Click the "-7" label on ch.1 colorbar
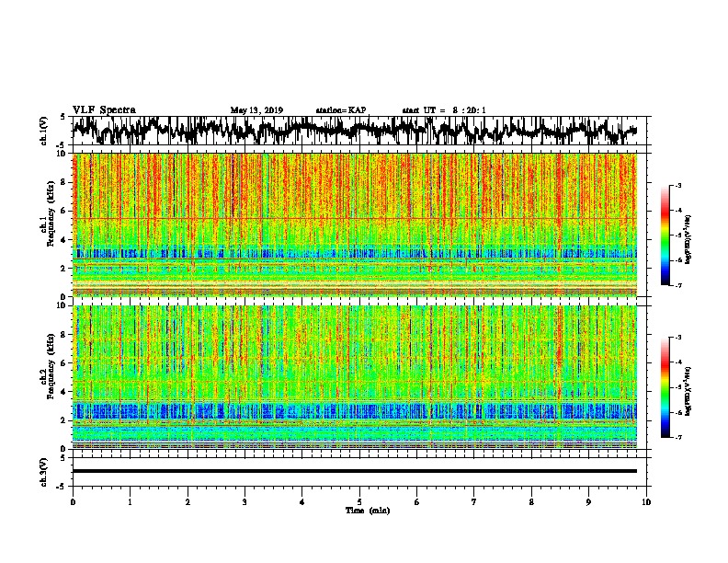 point(678,285)
